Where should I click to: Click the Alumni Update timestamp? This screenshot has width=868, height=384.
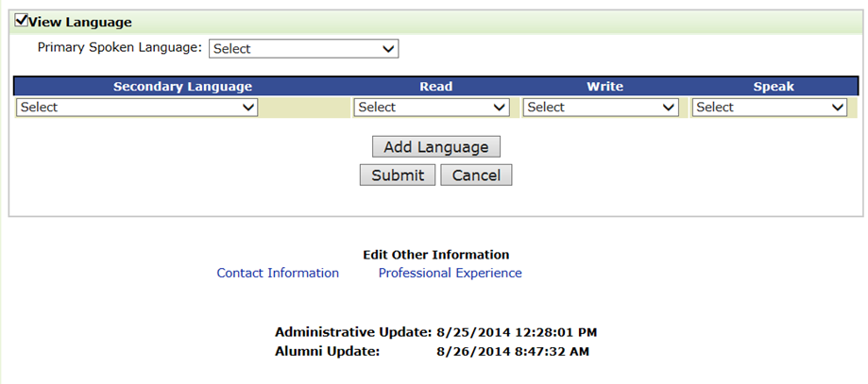[x=513, y=351]
